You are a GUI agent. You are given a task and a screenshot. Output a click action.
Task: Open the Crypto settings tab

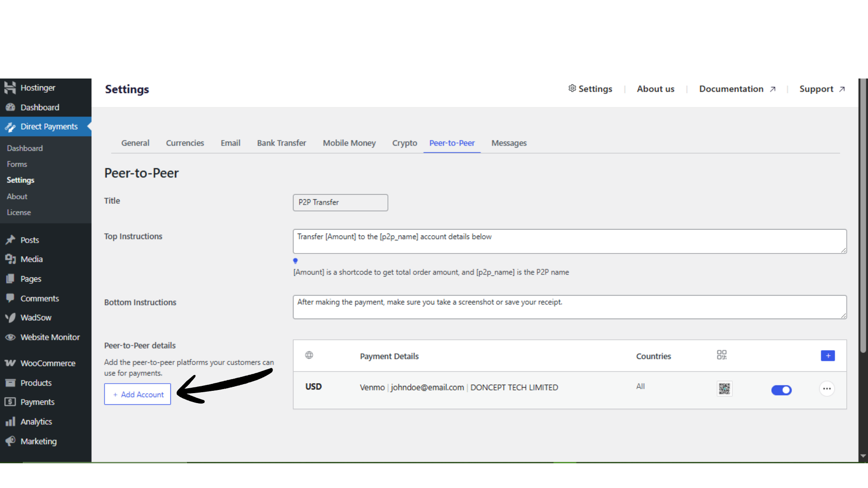404,143
